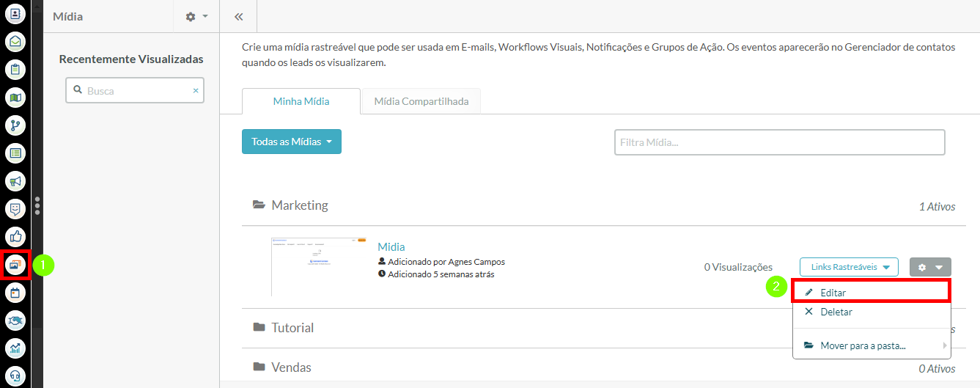Open the workflow branch sidebar icon
This screenshot has width=980, height=388.
pyautogui.click(x=15, y=125)
